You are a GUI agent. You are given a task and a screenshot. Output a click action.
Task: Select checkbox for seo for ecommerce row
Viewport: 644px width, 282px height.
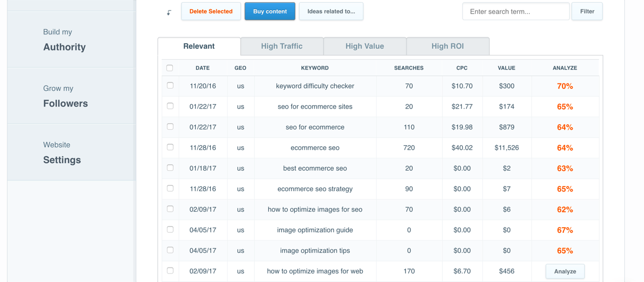click(170, 127)
